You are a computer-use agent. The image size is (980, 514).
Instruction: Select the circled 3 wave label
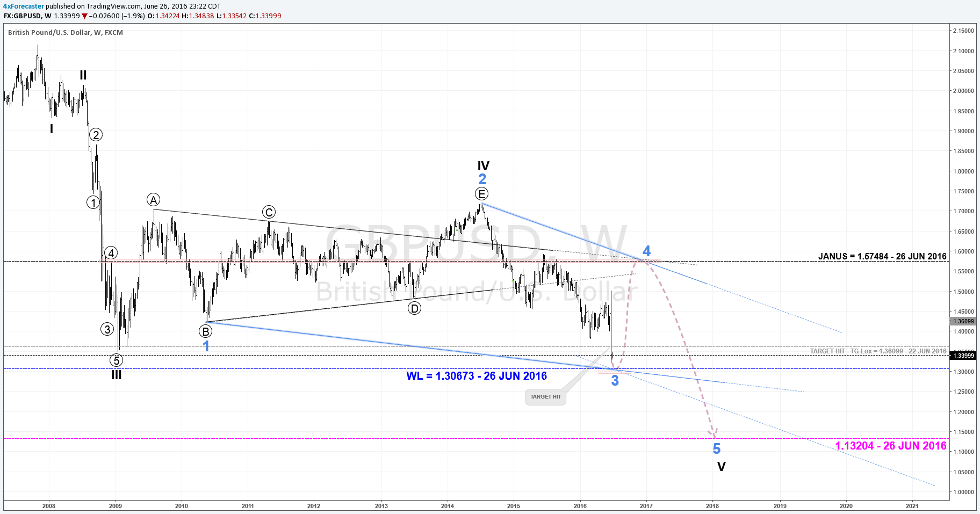click(107, 329)
